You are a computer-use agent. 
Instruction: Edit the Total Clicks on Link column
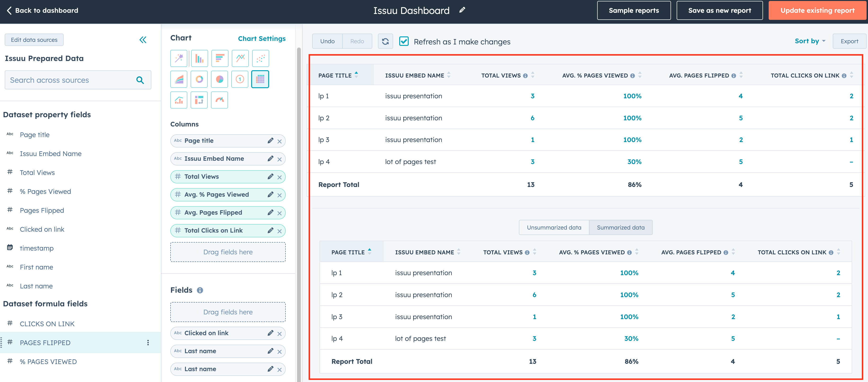(270, 231)
